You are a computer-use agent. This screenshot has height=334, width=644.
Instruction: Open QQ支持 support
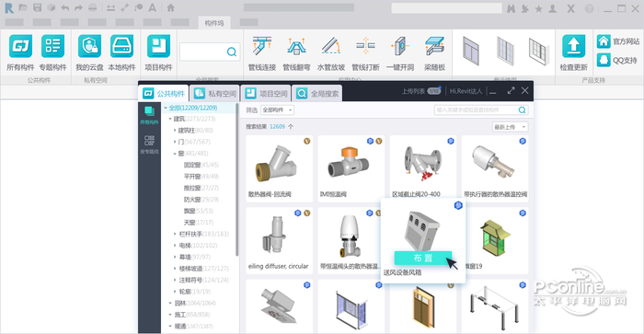(x=617, y=61)
